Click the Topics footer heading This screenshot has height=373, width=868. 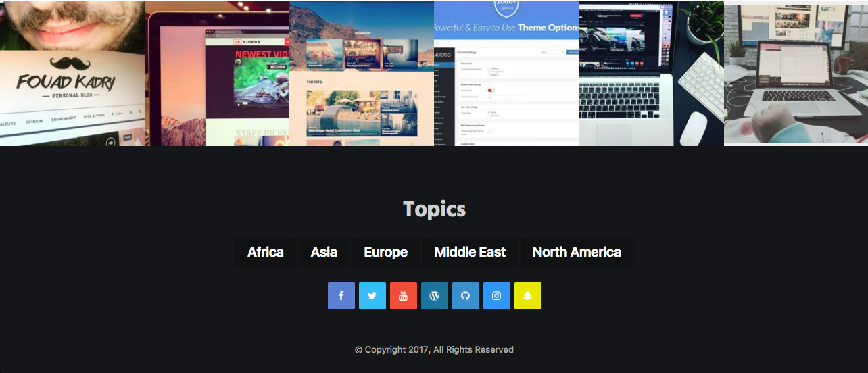pyautogui.click(x=434, y=209)
